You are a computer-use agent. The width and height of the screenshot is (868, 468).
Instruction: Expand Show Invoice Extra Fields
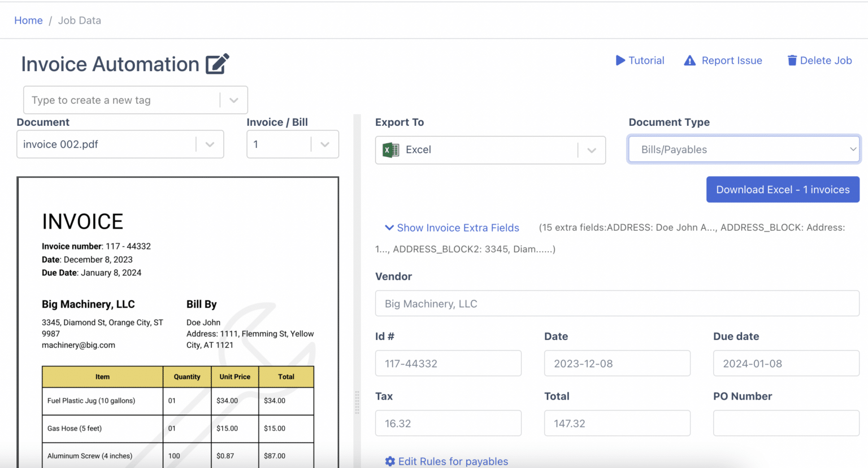(x=458, y=228)
